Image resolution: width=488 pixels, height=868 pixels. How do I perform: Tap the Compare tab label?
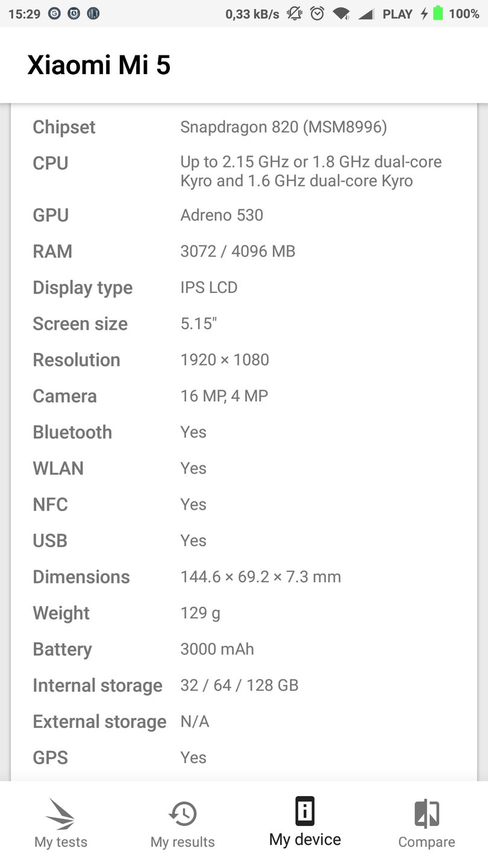427,842
